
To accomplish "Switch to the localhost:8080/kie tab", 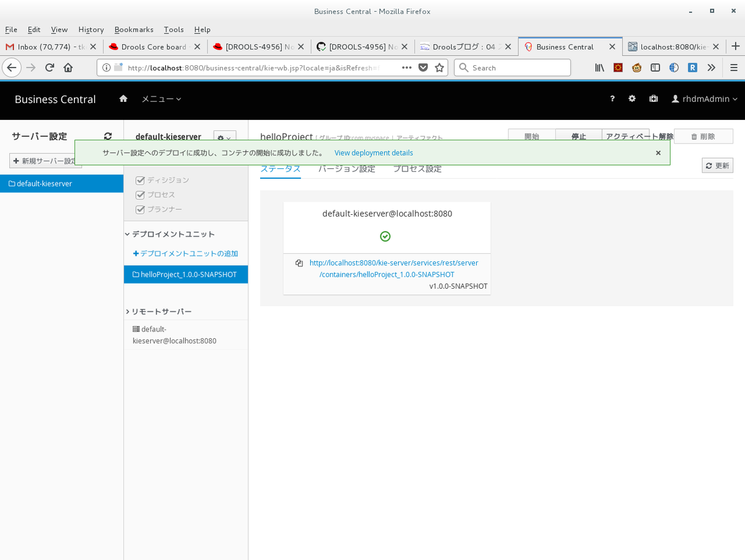I will 673,47.
